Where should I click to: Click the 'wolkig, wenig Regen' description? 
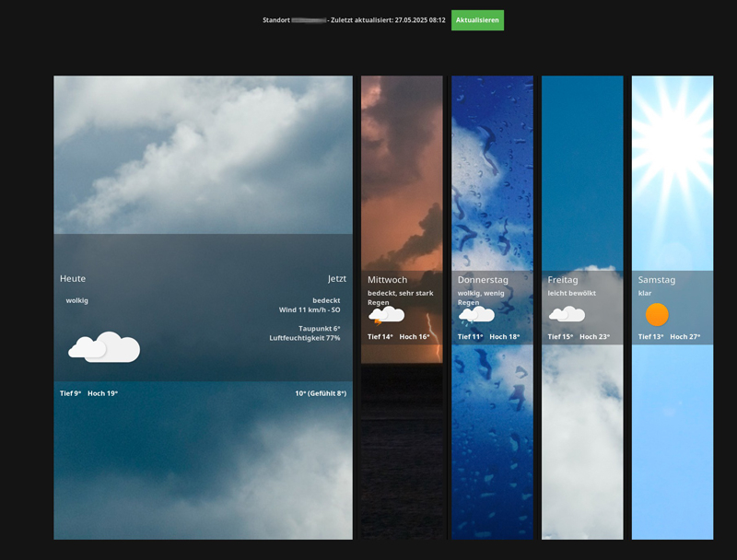pos(481,297)
